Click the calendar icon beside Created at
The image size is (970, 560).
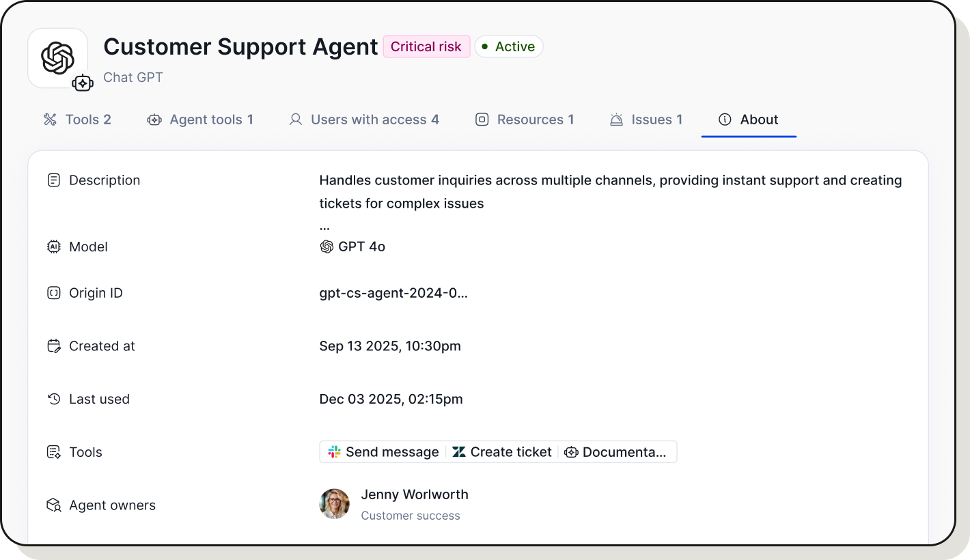(x=54, y=346)
